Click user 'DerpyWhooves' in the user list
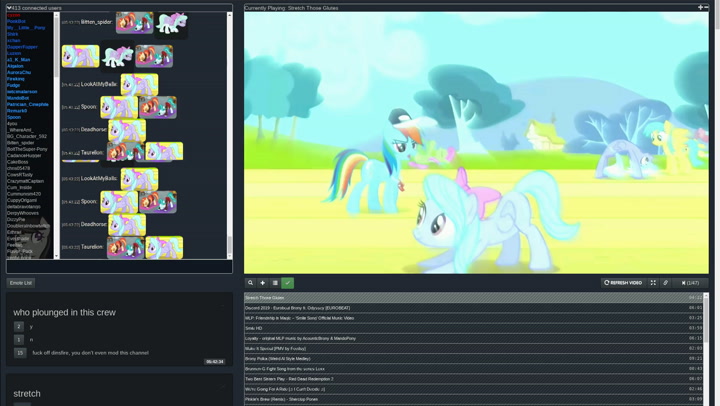Viewport: 720px width, 406px height. click(22, 213)
